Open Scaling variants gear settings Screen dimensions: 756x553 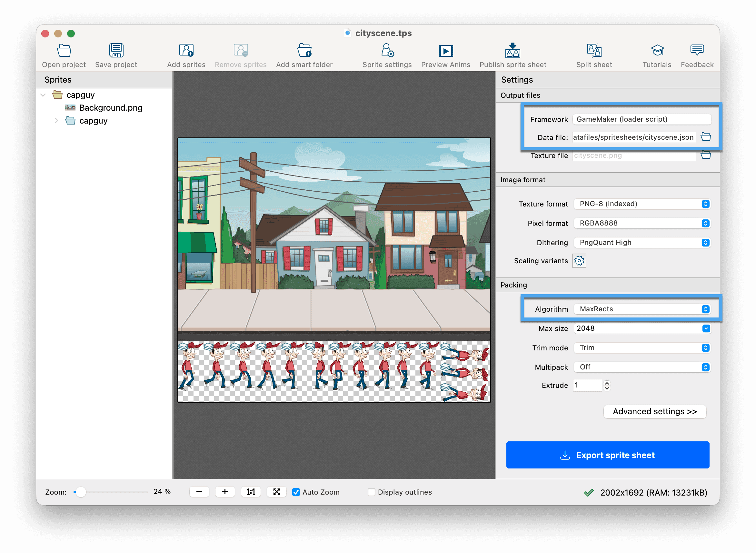tap(579, 260)
